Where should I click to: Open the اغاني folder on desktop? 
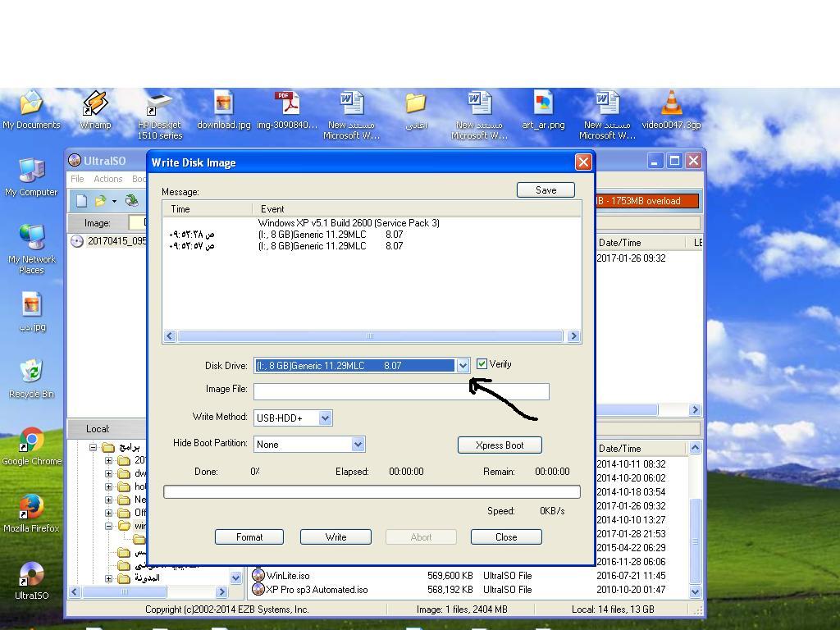pos(416,110)
